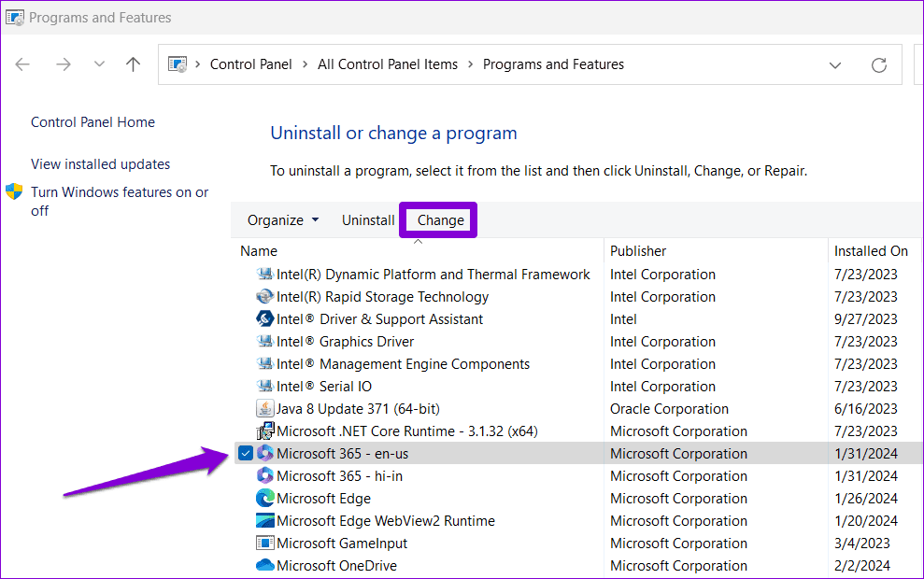924x579 pixels.
Task: Click the Forward navigation arrow
Action: [x=63, y=64]
